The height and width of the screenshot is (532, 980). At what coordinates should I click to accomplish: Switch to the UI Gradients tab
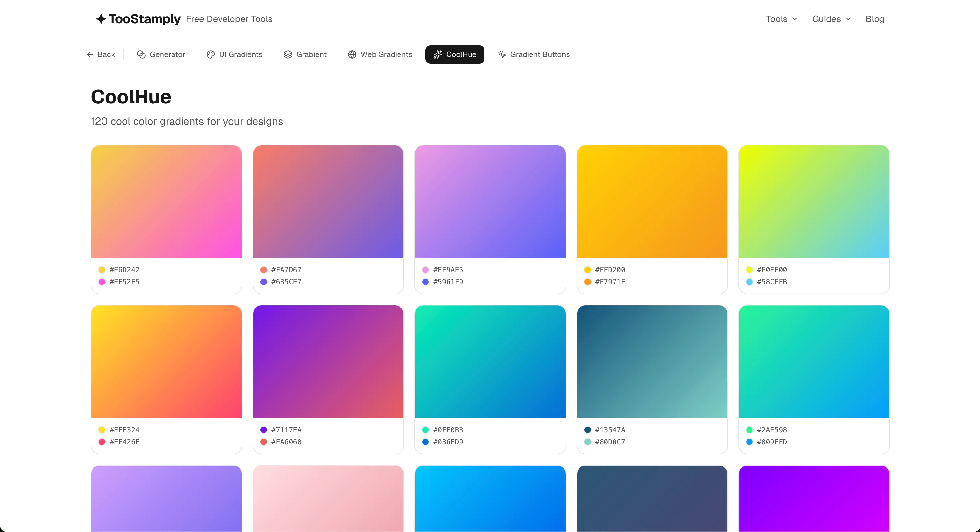click(x=234, y=54)
